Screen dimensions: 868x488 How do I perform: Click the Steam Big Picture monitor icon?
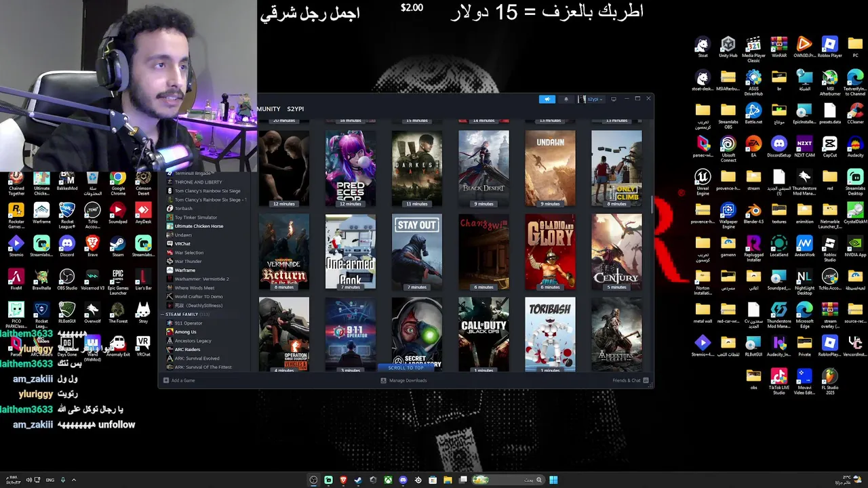click(614, 99)
